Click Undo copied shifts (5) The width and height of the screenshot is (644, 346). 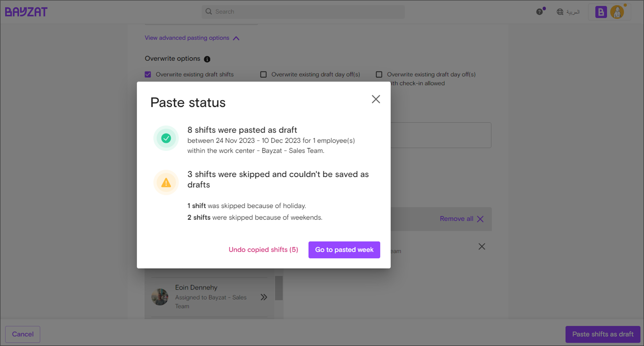(x=263, y=250)
